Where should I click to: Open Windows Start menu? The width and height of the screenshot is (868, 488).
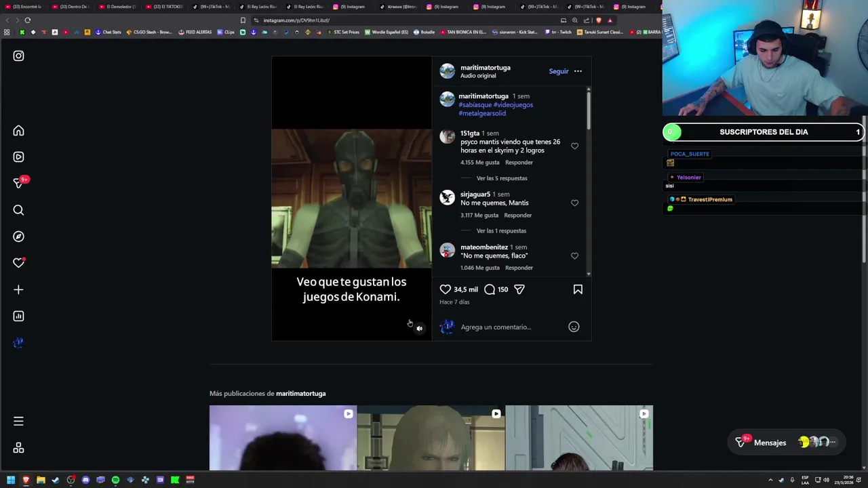pos(11,480)
